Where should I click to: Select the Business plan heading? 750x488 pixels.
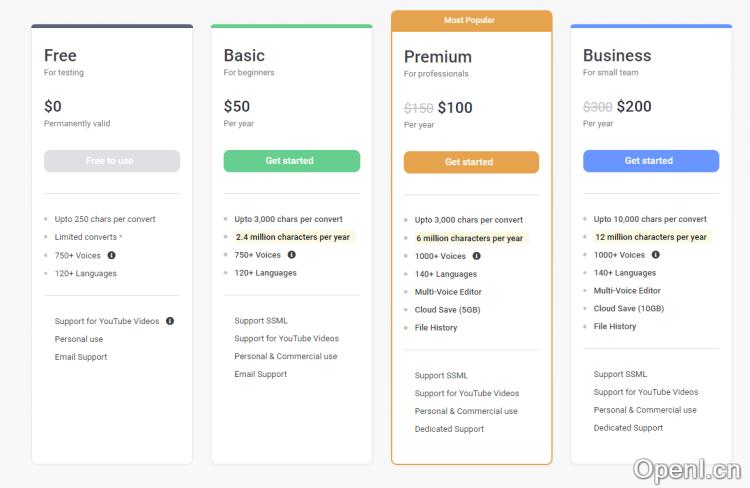pos(617,55)
